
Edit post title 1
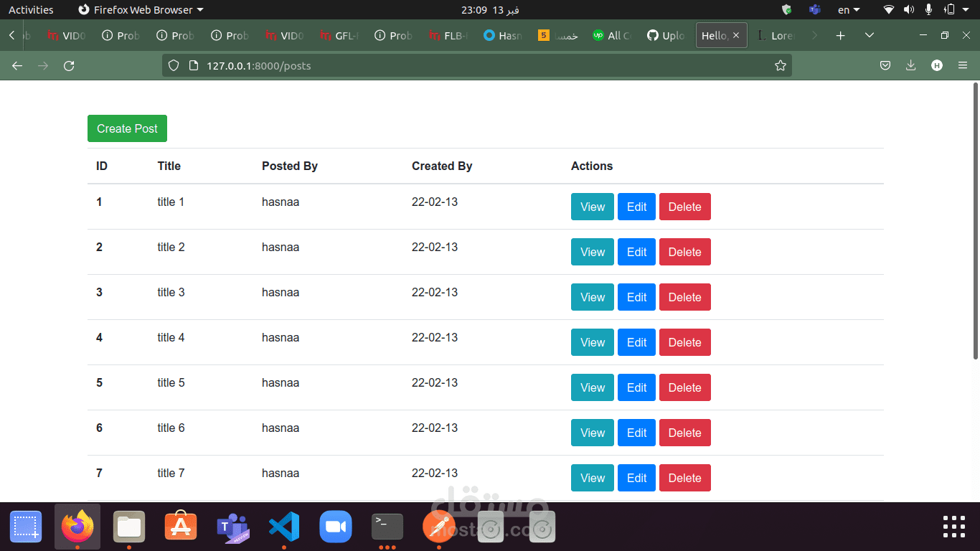point(636,207)
